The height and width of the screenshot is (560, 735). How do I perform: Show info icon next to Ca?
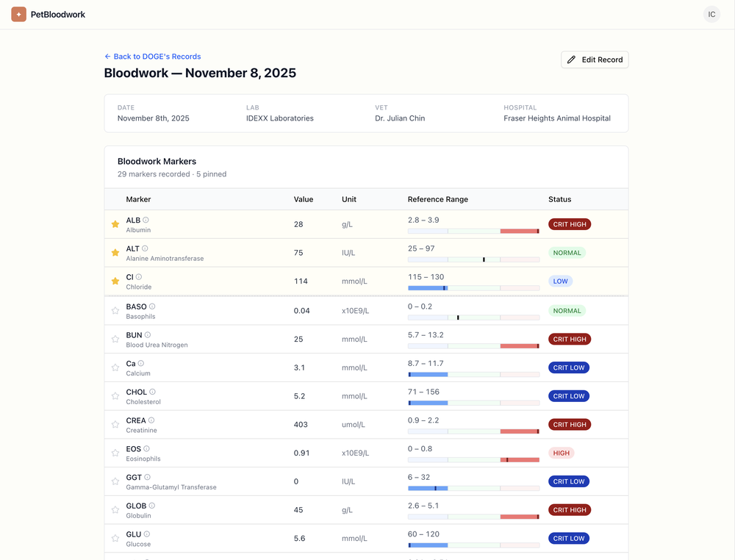tap(141, 363)
